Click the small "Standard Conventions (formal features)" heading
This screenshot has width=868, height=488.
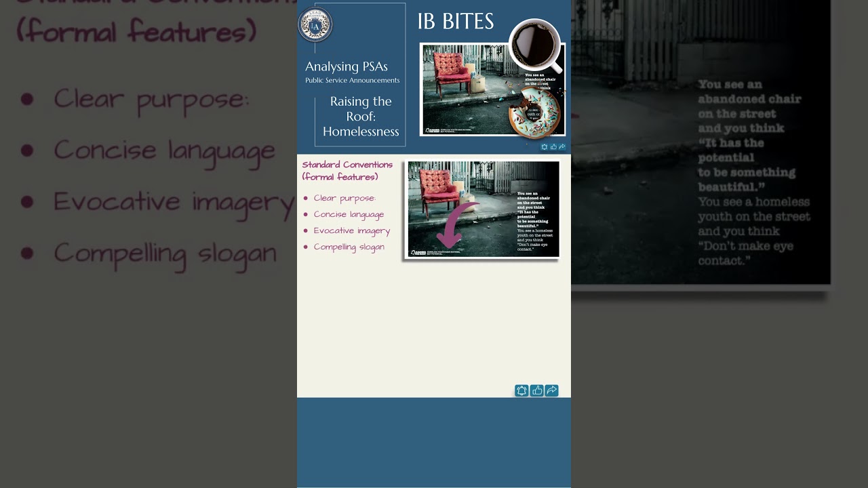click(347, 171)
